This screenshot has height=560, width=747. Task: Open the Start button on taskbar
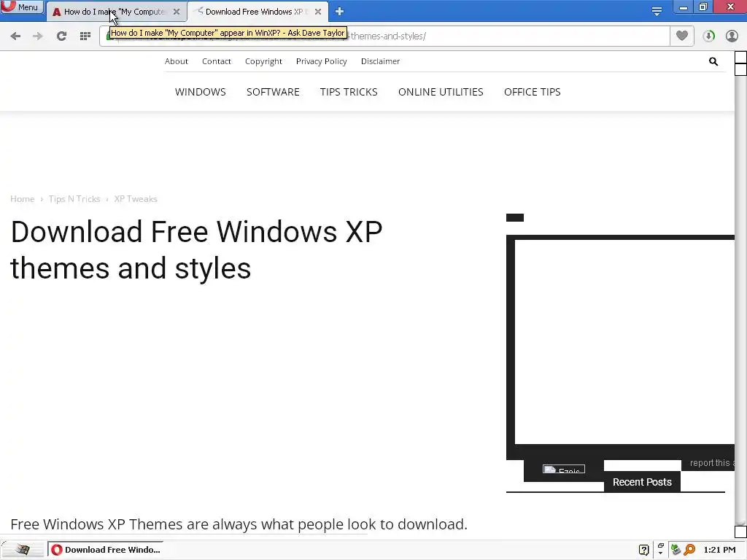(x=22, y=550)
